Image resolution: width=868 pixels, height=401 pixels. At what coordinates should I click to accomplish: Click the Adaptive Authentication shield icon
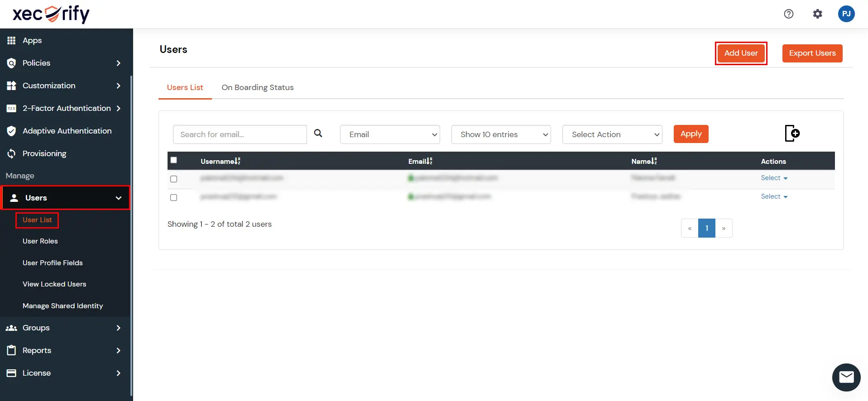coord(11,131)
